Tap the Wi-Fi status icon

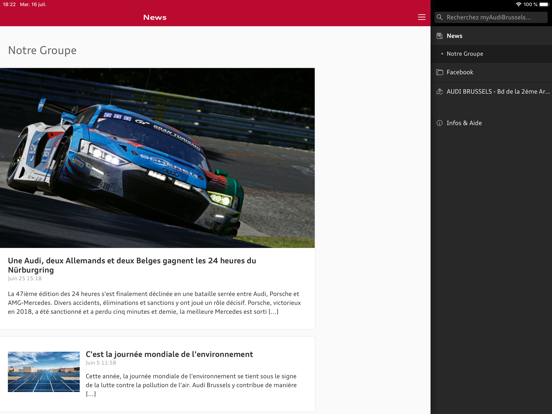pos(519,4)
